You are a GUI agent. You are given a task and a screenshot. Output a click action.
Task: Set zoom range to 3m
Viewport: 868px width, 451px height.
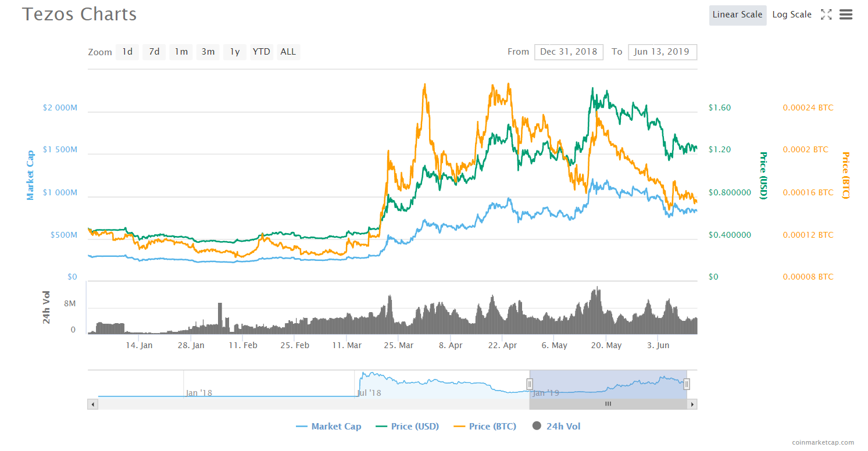coord(208,52)
